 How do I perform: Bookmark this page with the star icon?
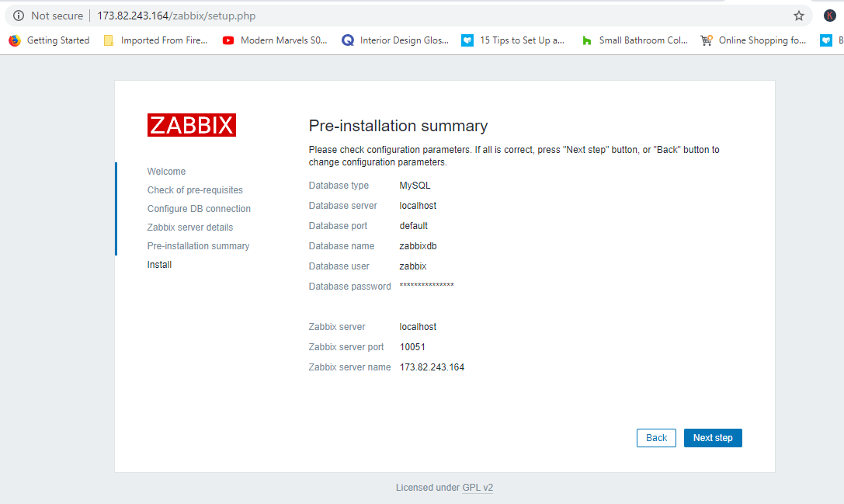(799, 16)
